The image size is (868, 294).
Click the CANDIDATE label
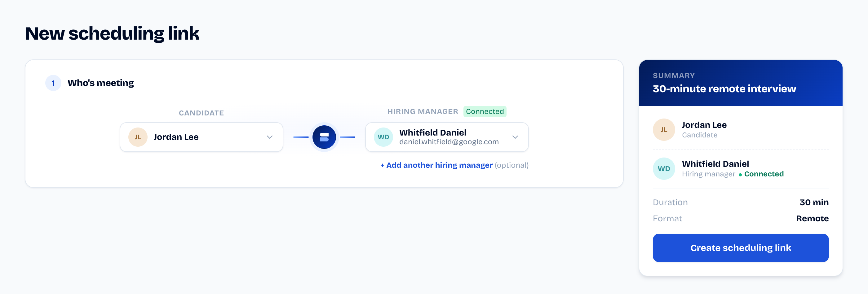pyautogui.click(x=201, y=113)
